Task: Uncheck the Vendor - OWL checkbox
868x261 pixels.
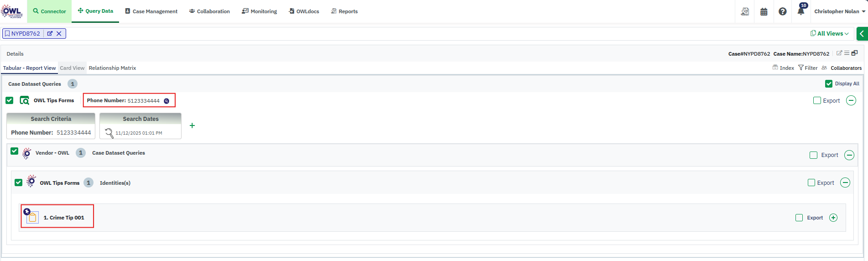Action: (x=15, y=151)
